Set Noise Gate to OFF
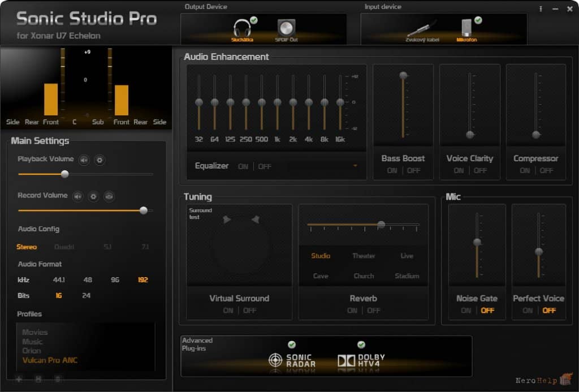 click(487, 311)
